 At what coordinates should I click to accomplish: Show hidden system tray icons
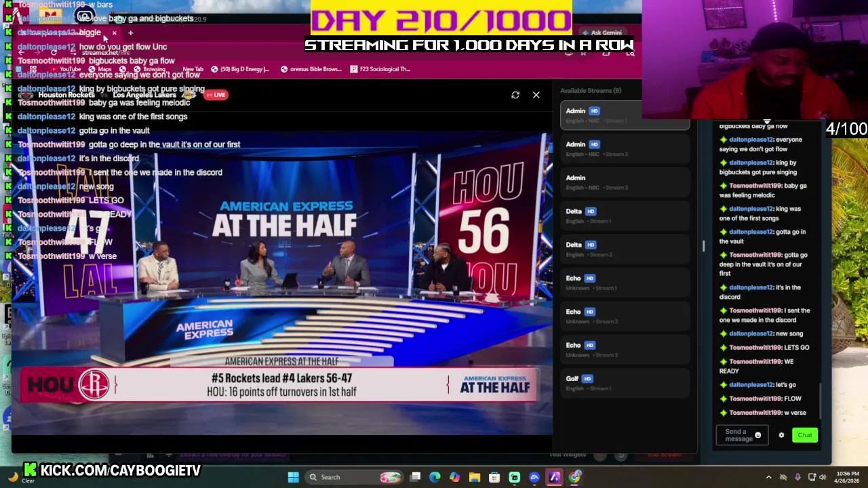(768, 477)
